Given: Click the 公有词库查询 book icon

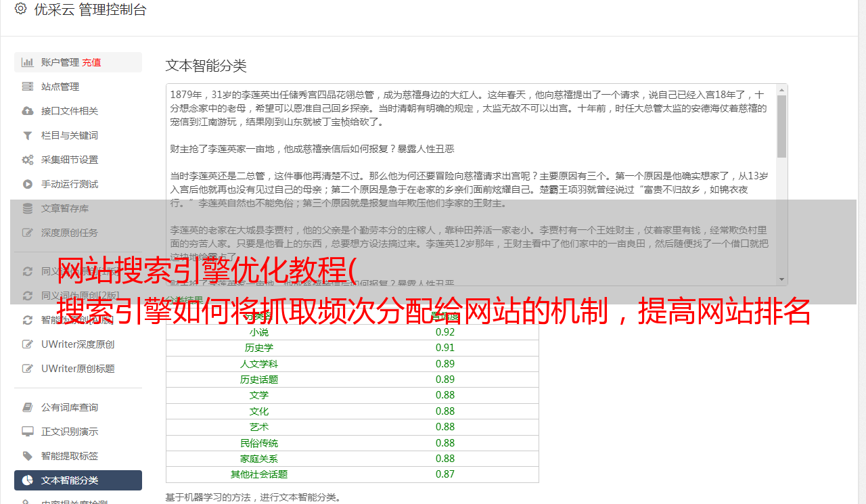Looking at the screenshot, I should click(x=28, y=407).
